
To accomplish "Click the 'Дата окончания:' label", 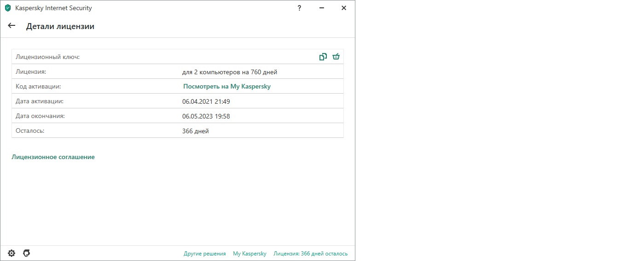I will (40, 116).
